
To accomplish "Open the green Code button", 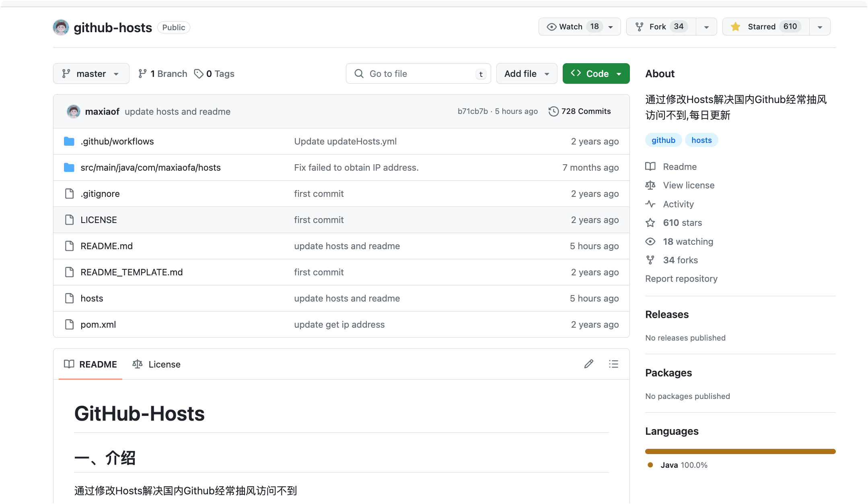I will [x=596, y=74].
